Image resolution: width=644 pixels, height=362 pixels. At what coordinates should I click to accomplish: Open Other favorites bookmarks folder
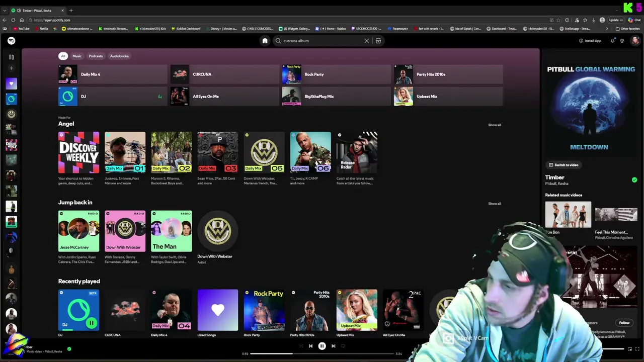(627, 29)
